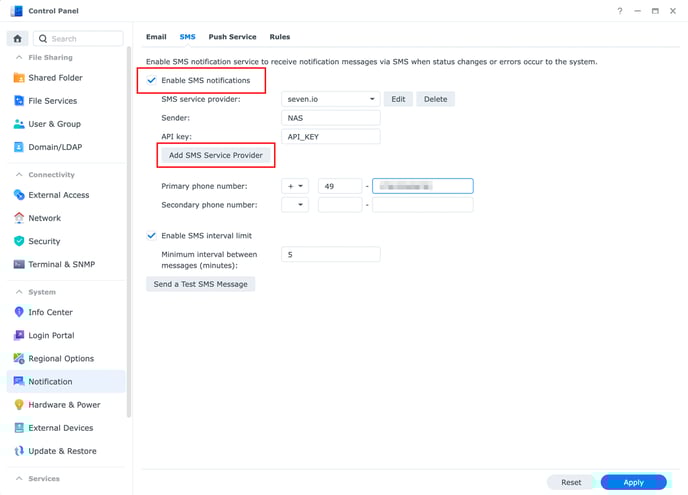
Task: Open Network icon in sidebar
Action: click(19, 218)
